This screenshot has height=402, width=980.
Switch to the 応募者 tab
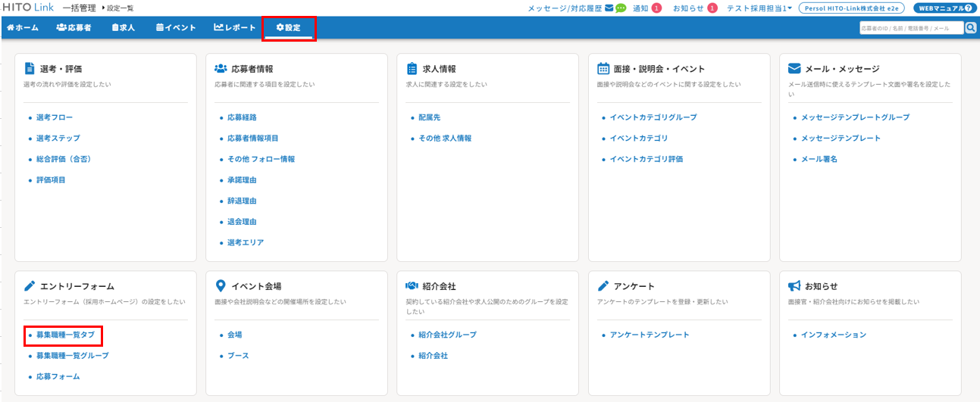[x=74, y=28]
